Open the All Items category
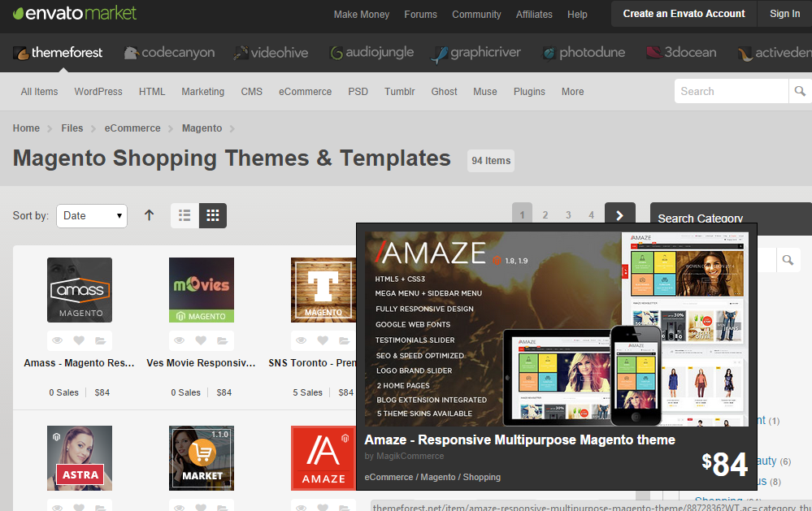The image size is (812, 511). pos(39,92)
